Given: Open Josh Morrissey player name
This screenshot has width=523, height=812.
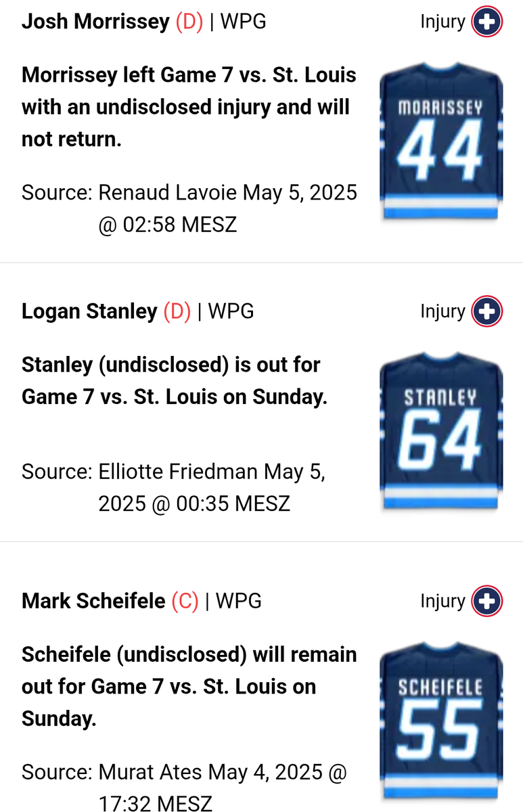Looking at the screenshot, I should [95, 22].
